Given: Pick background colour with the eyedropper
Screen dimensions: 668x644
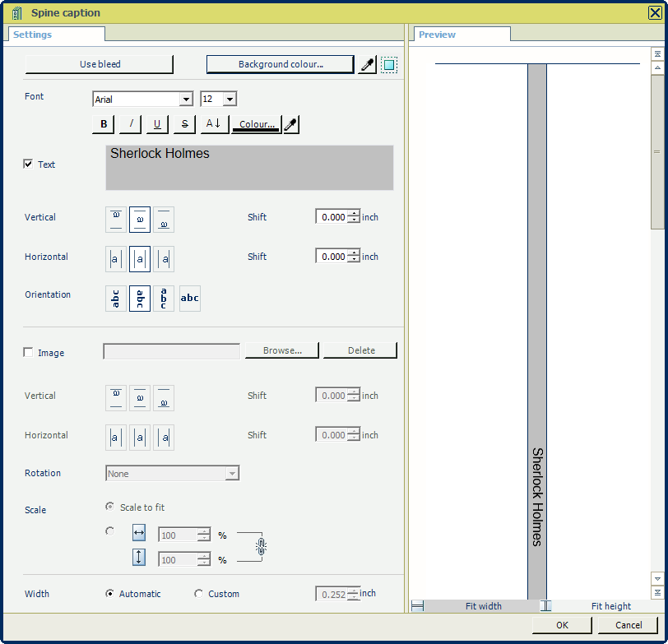Looking at the screenshot, I should pyautogui.click(x=367, y=65).
